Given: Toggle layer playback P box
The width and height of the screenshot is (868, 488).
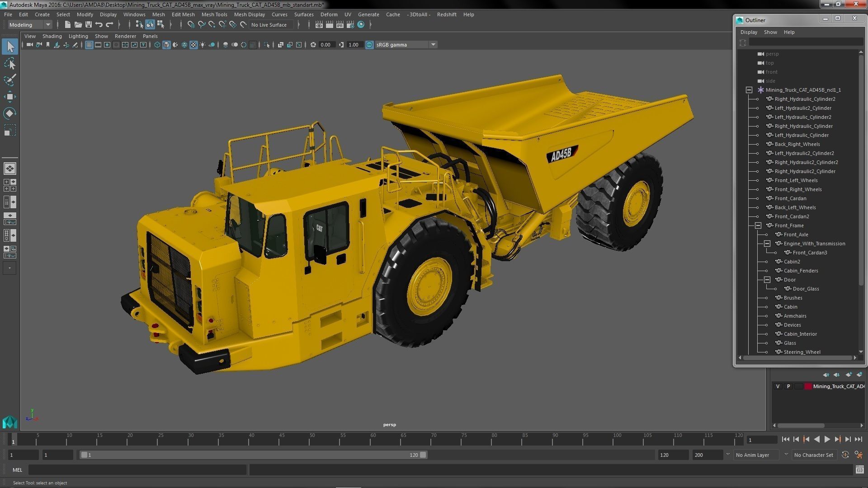Looking at the screenshot, I should click(788, 386).
